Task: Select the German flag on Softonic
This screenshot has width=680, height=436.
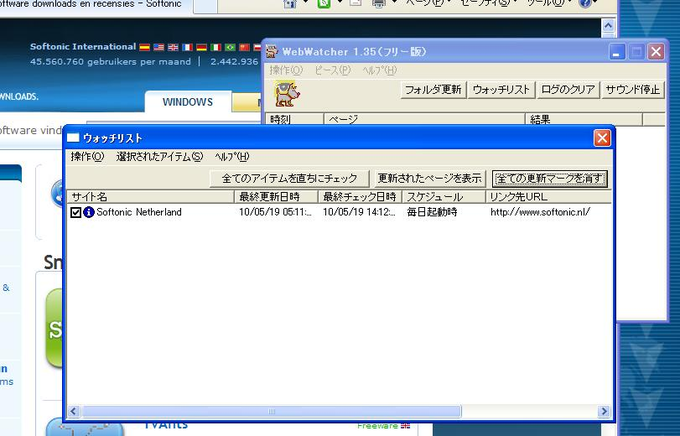Action: [202, 47]
